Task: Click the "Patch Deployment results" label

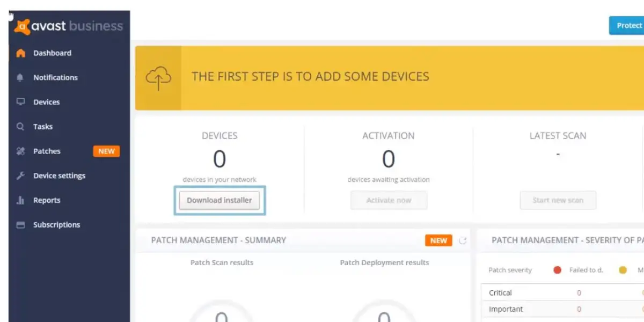Action: pos(384,262)
